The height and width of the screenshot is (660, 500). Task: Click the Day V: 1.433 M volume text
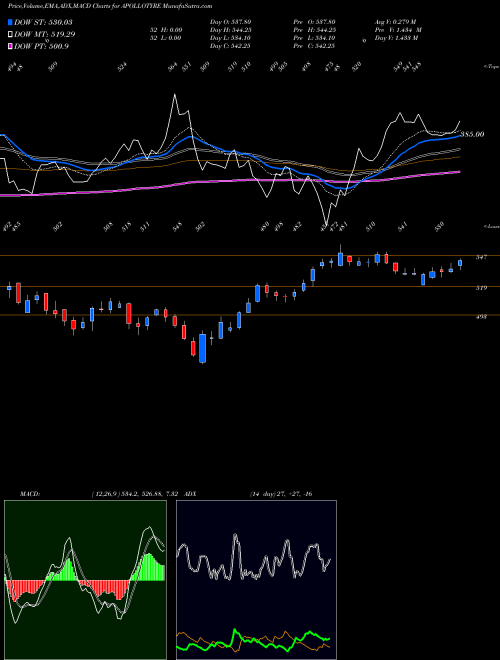(x=396, y=38)
